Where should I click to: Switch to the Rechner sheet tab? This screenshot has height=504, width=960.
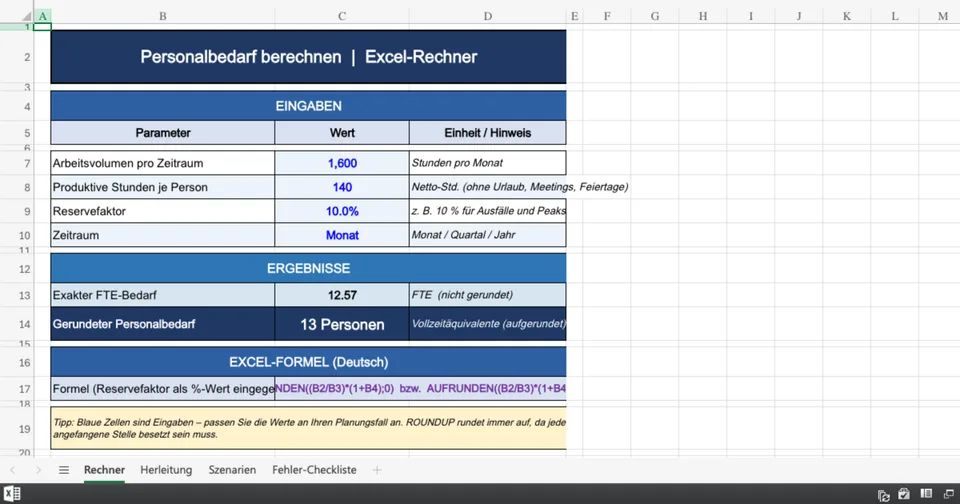(104, 470)
